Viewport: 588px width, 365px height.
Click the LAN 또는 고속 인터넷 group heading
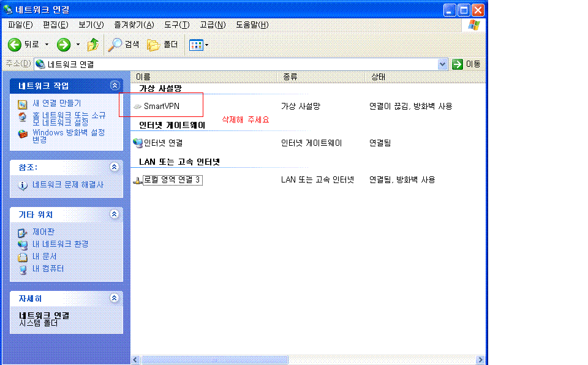click(179, 162)
